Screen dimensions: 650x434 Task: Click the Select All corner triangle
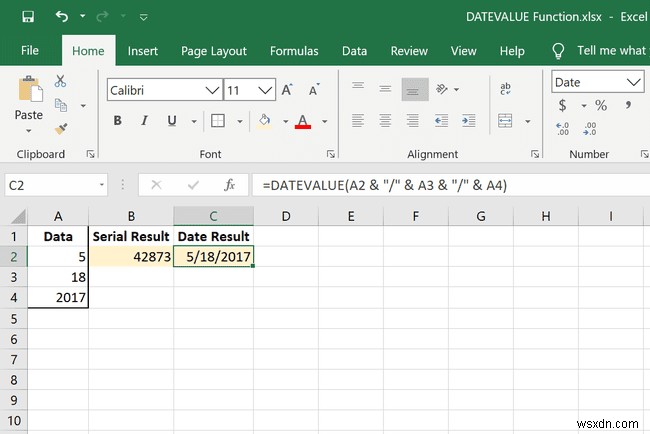point(17,216)
